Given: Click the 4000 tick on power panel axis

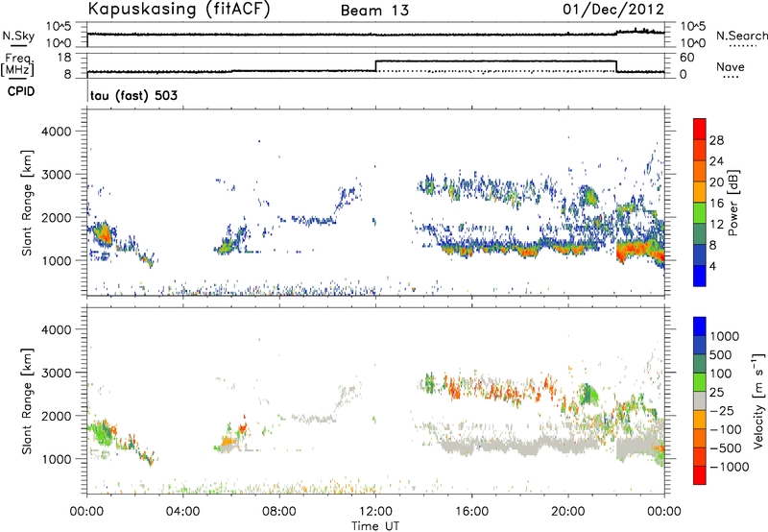Looking at the screenshot, I should (x=57, y=132).
